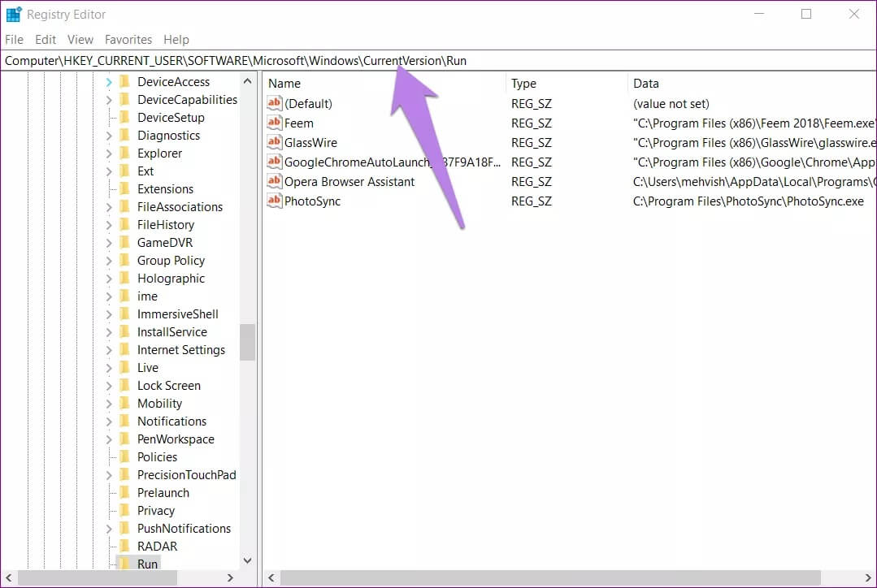
Task: Select the PrecisionTouchPad tree key
Action: (x=187, y=475)
